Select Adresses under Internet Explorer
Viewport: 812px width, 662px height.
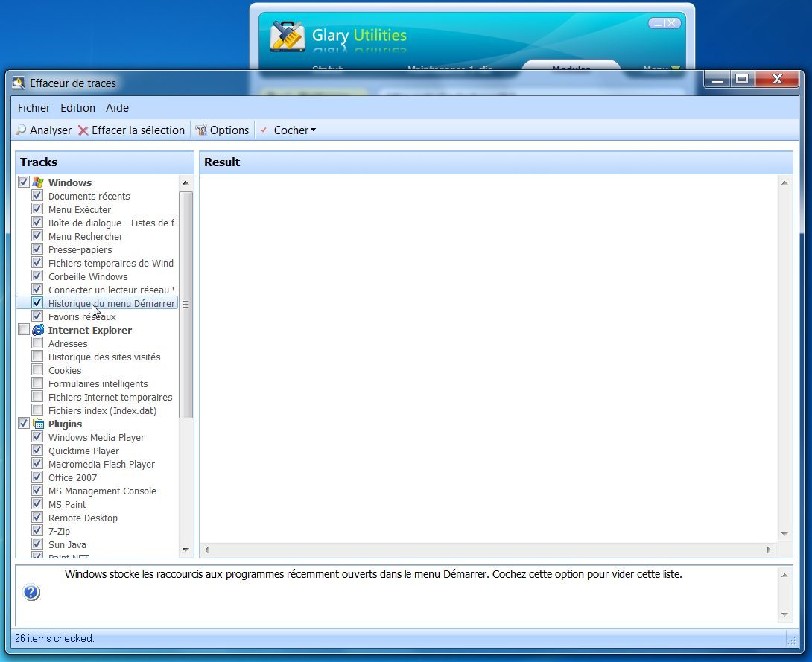[68, 344]
